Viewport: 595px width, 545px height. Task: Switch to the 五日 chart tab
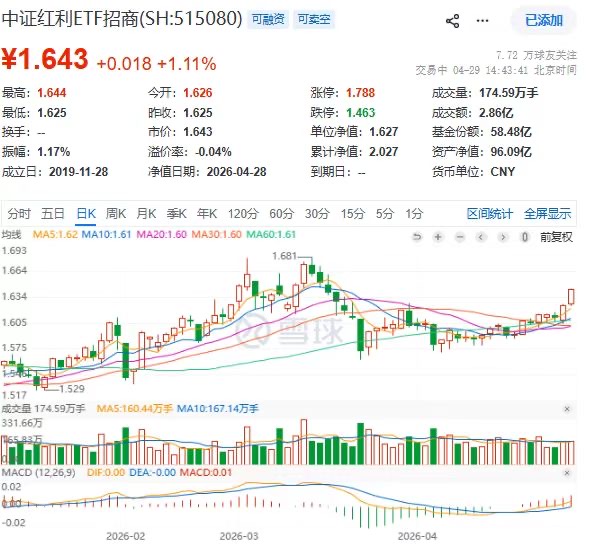(53, 214)
